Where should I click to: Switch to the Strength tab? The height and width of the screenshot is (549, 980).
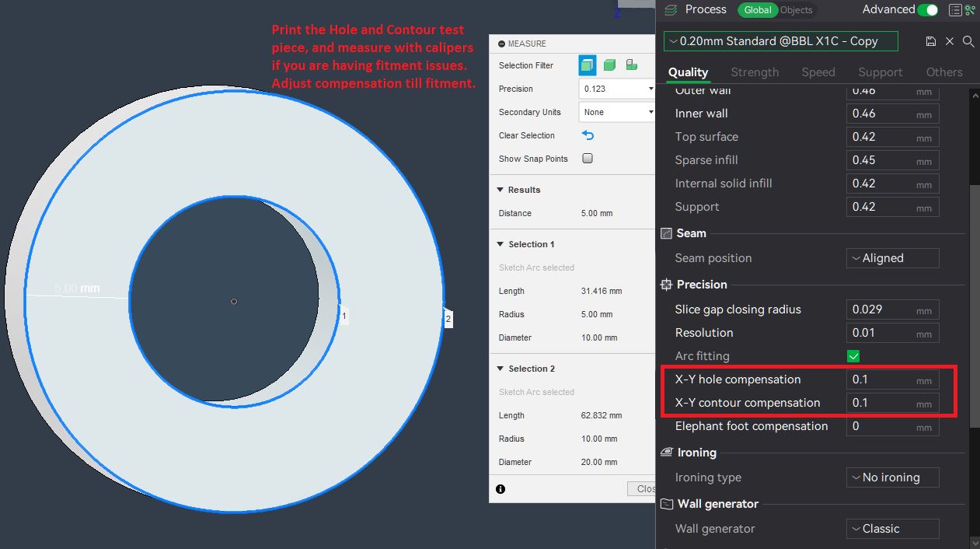tap(754, 72)
